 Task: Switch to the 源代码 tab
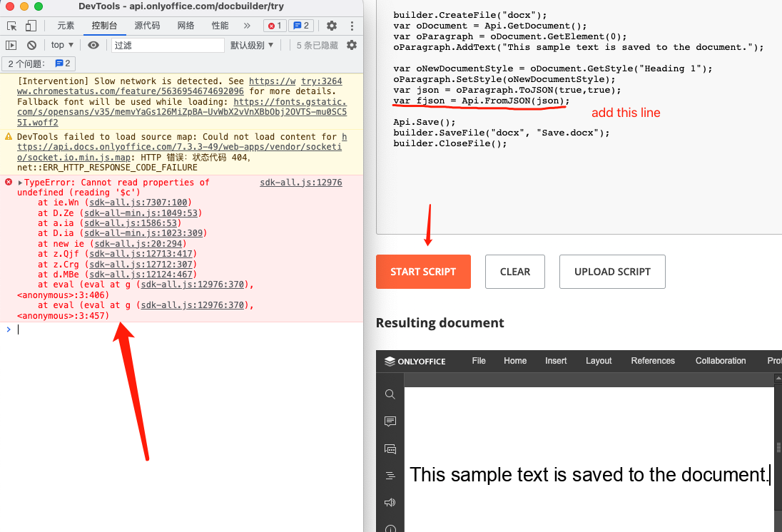click(147, 26)
